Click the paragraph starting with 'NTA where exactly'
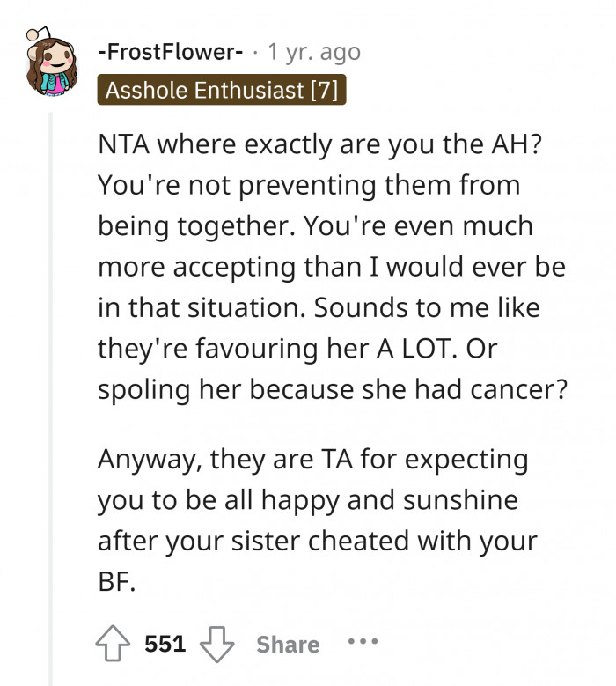616x686 pixels. point(330,269)
